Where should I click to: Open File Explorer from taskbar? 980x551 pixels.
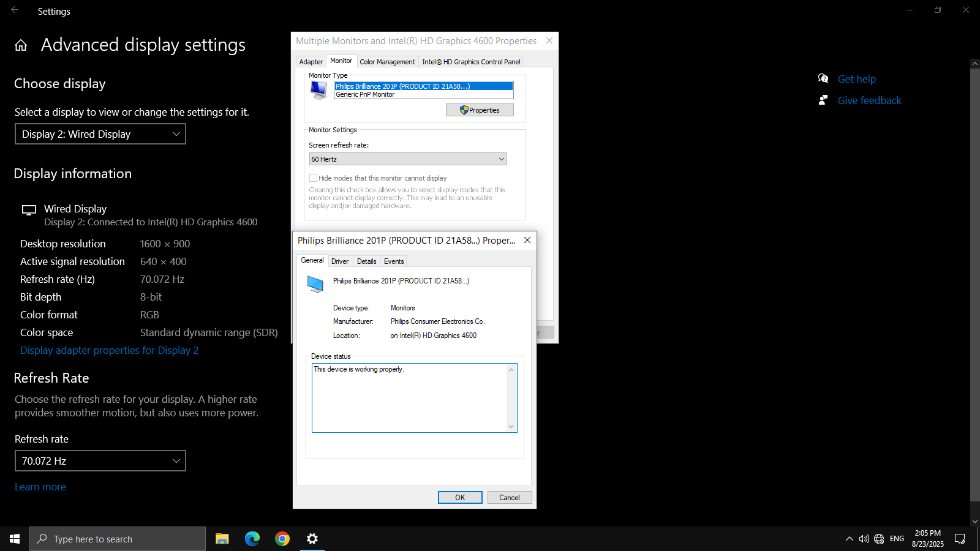click(222, 539)
